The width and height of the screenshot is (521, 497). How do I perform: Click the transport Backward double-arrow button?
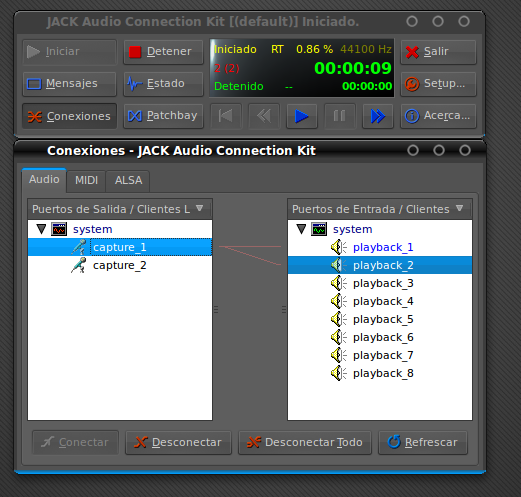pos(264,116)
